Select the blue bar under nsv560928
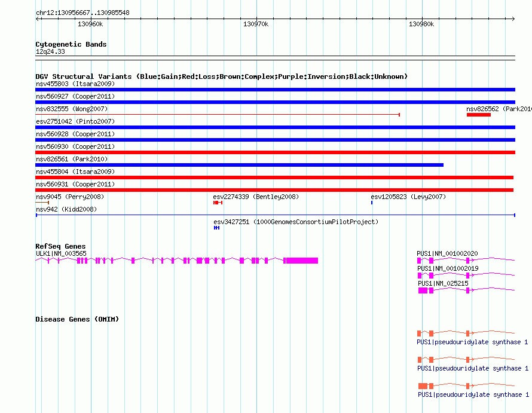The height and width of the screenshot is (413, 532). click(275, 140)
